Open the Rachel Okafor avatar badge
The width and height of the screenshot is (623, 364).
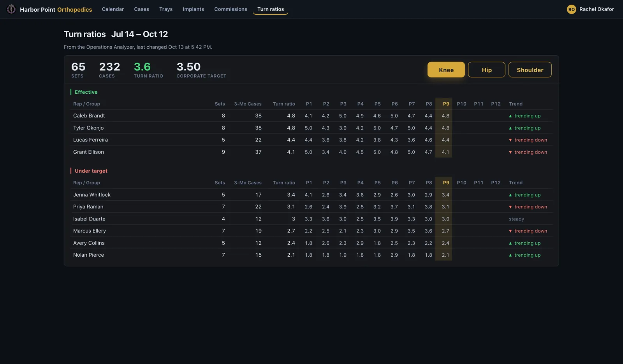coord(571,9)
